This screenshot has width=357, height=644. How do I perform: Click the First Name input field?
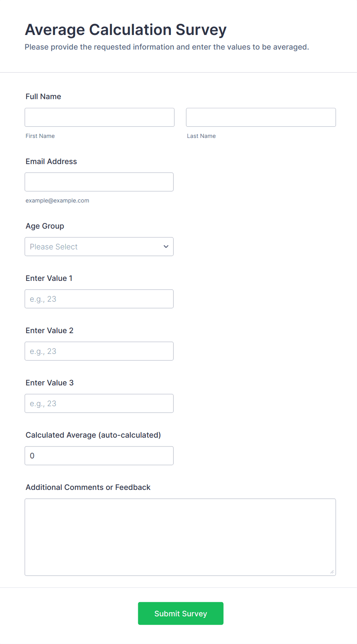coord(99,117)
